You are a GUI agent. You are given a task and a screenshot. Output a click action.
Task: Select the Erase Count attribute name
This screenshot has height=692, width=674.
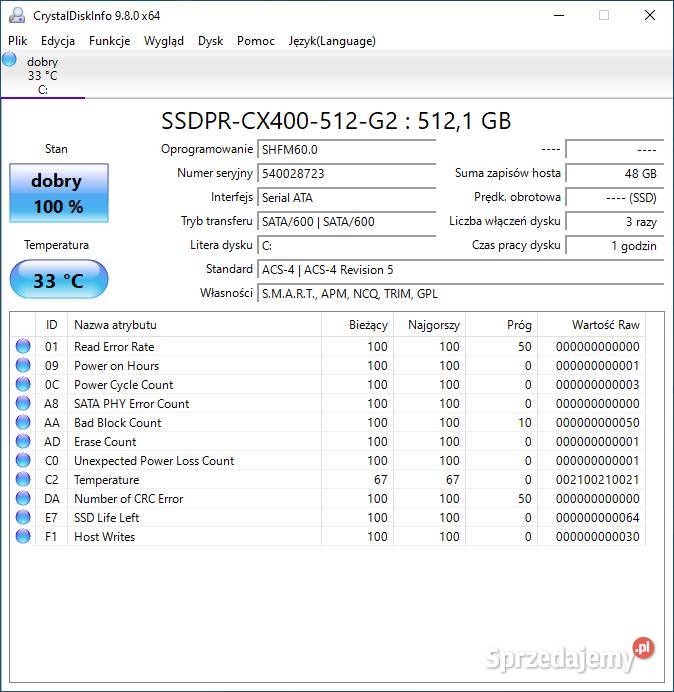point(105,442)
